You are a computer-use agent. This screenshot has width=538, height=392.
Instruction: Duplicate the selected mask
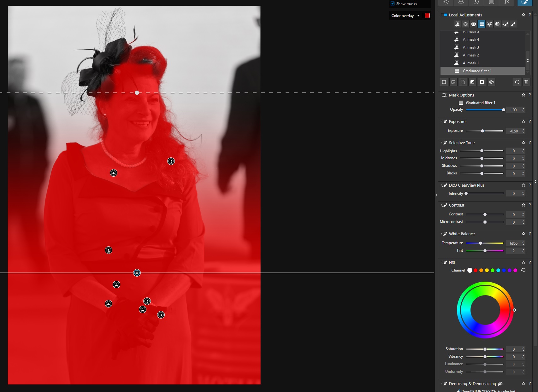(463, 82)
